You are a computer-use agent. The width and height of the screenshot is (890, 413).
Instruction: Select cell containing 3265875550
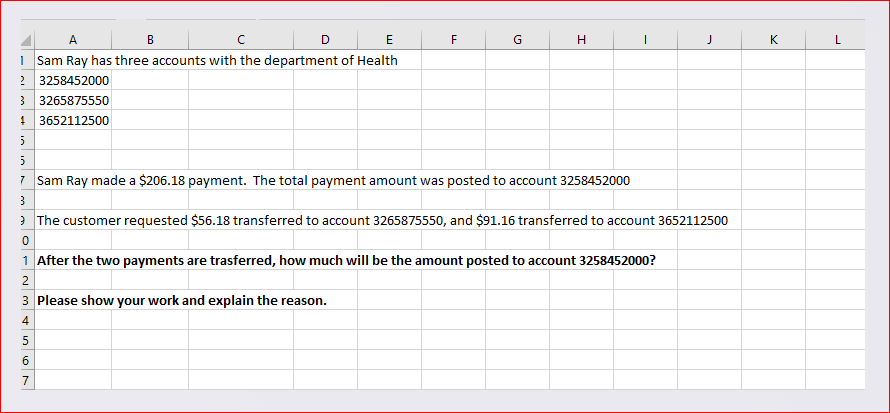pos(73,100)
